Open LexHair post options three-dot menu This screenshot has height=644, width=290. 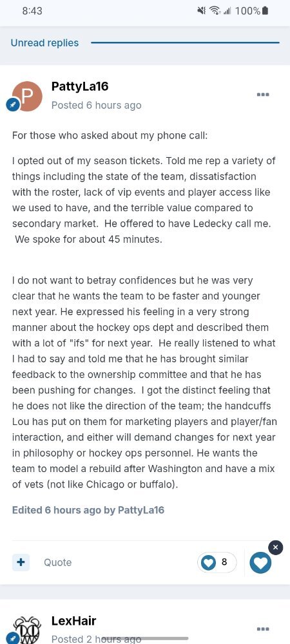tap(262, 629)
